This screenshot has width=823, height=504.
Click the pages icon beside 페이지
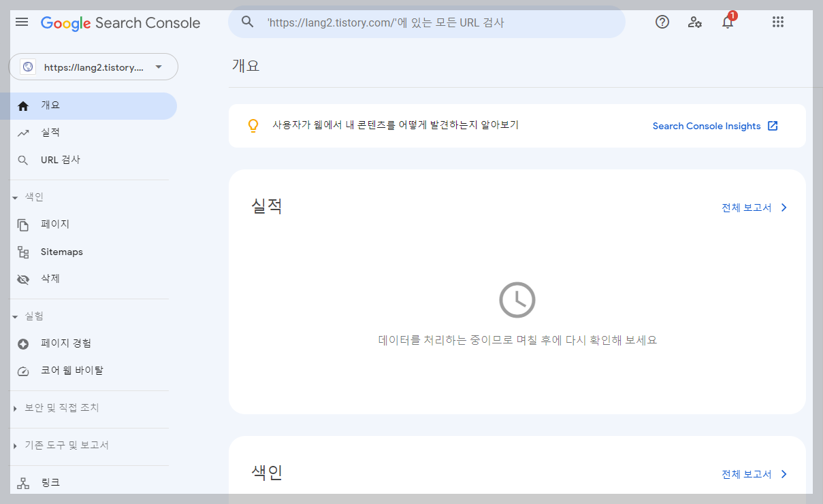(23, 225)
